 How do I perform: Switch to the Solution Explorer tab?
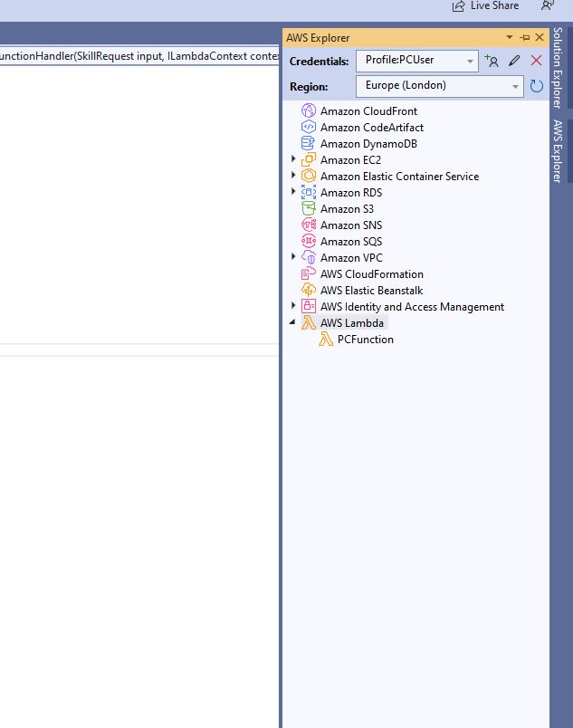558,68
